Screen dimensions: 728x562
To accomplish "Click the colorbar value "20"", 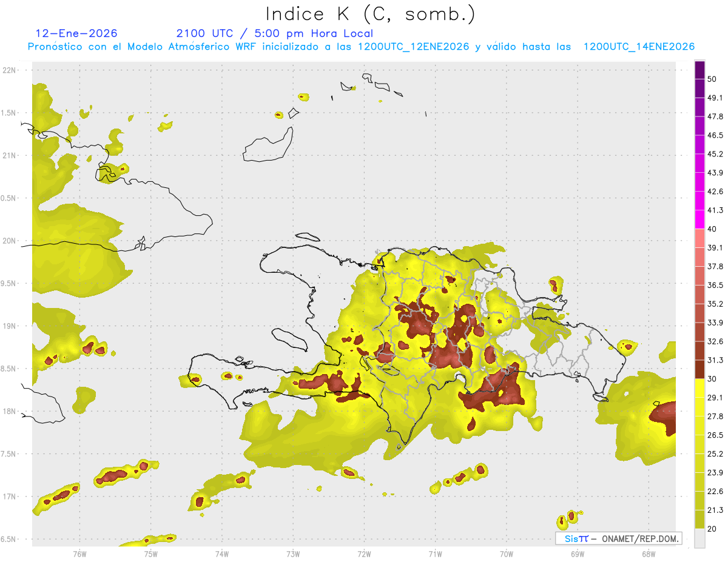I will [x=712, y=529].
